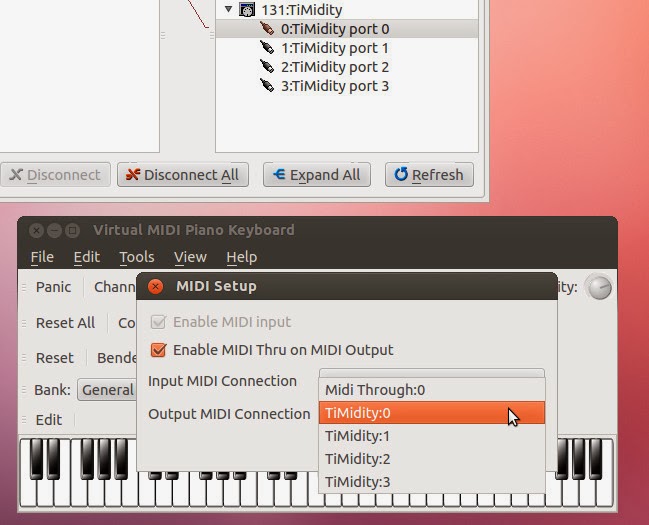
Task: Click the Expand All button
Action: tap(317, 175)
